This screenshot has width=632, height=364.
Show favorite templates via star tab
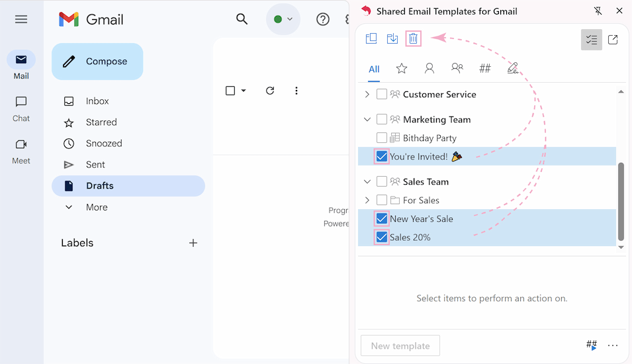(402, 69)
